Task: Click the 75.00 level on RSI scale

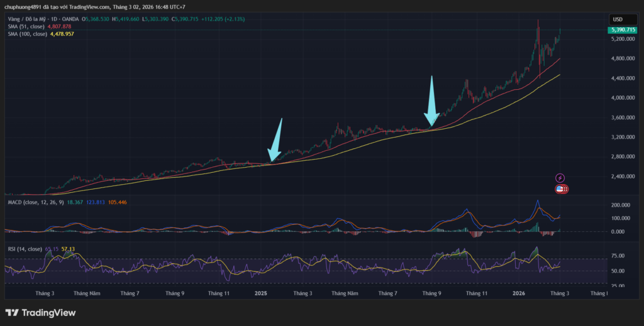Action: [618, 256]
